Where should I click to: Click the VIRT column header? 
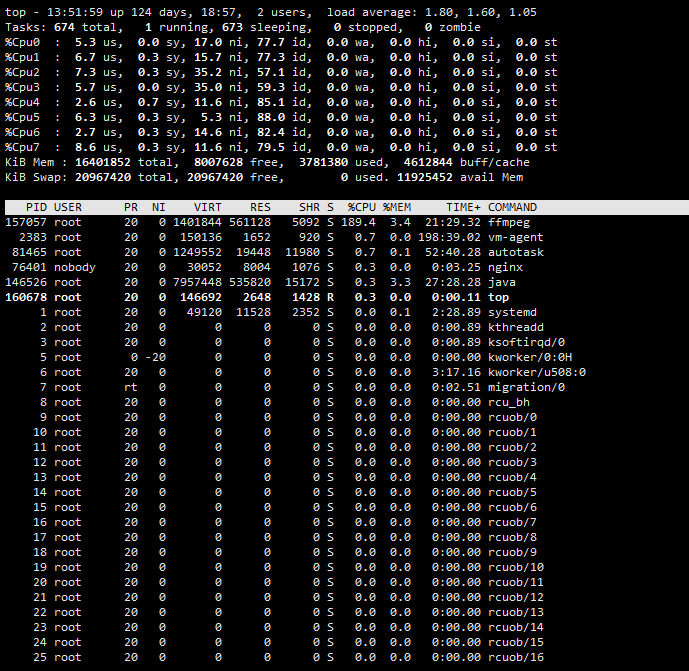click(x=208, y=207)
